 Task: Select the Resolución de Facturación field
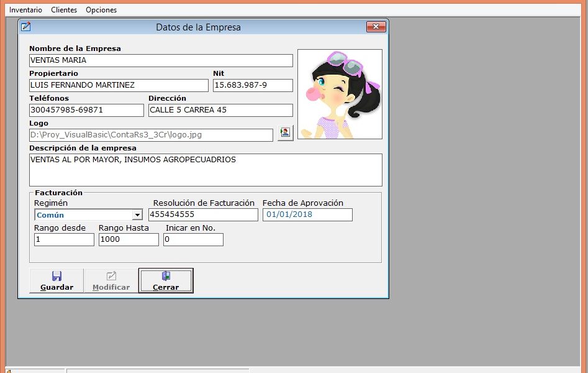pos(203,214)
